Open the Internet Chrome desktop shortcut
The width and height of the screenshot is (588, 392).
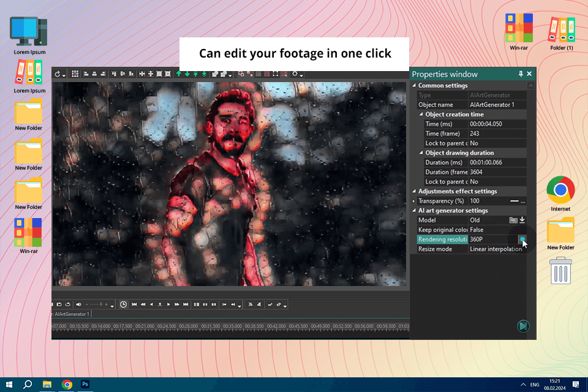tap(560, 194)
